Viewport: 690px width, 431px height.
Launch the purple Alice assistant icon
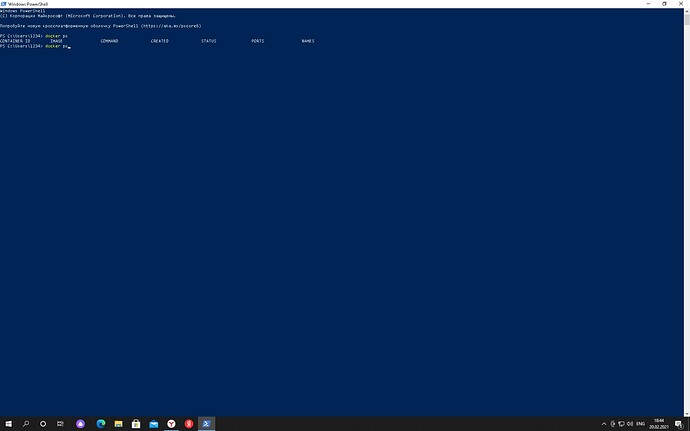[x=81, y=424]
